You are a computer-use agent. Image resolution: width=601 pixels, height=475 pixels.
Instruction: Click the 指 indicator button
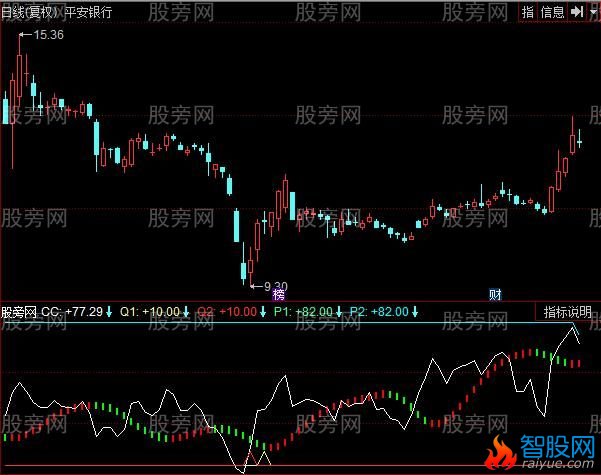coord(528,11)
